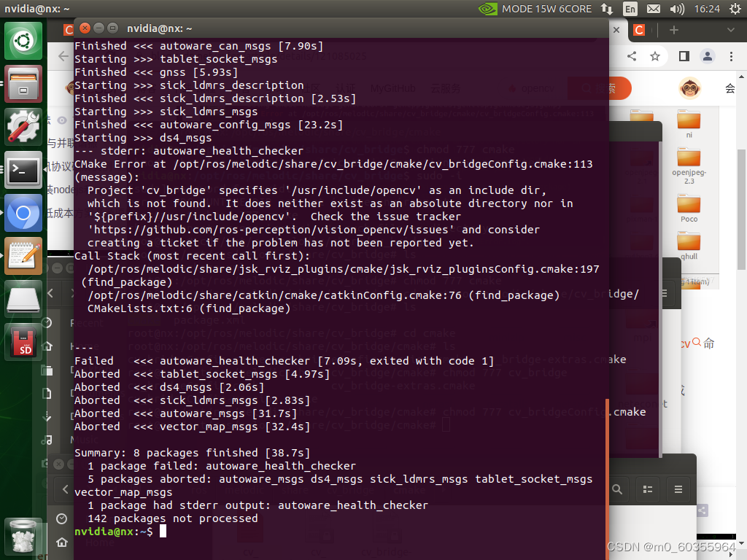Open the Files manager from the launcher

[x=23, y=84]
